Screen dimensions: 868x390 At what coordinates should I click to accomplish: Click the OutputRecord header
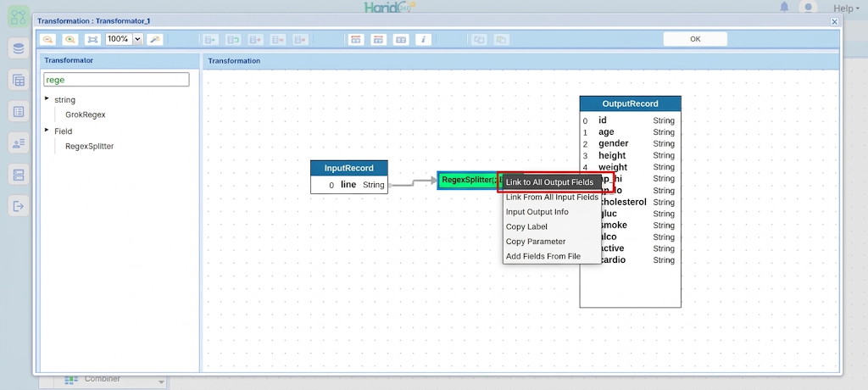tap(630, 103)
